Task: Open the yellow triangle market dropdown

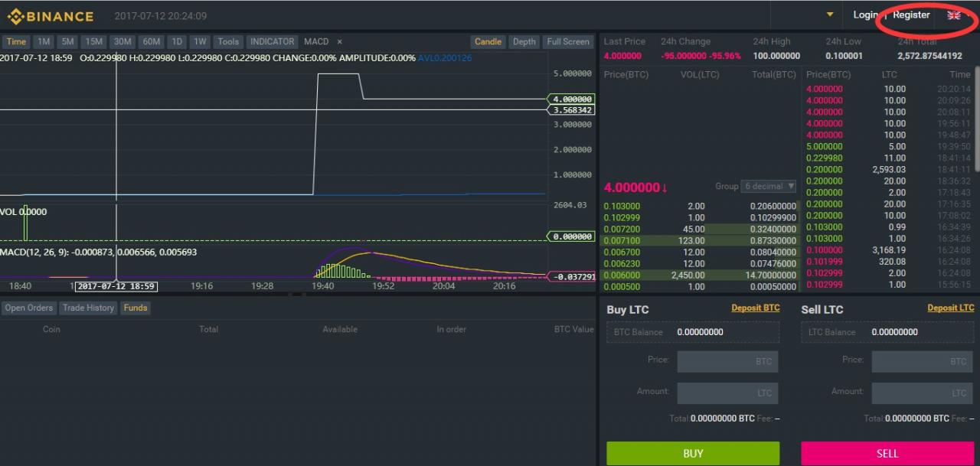Action: click(830, 15)
